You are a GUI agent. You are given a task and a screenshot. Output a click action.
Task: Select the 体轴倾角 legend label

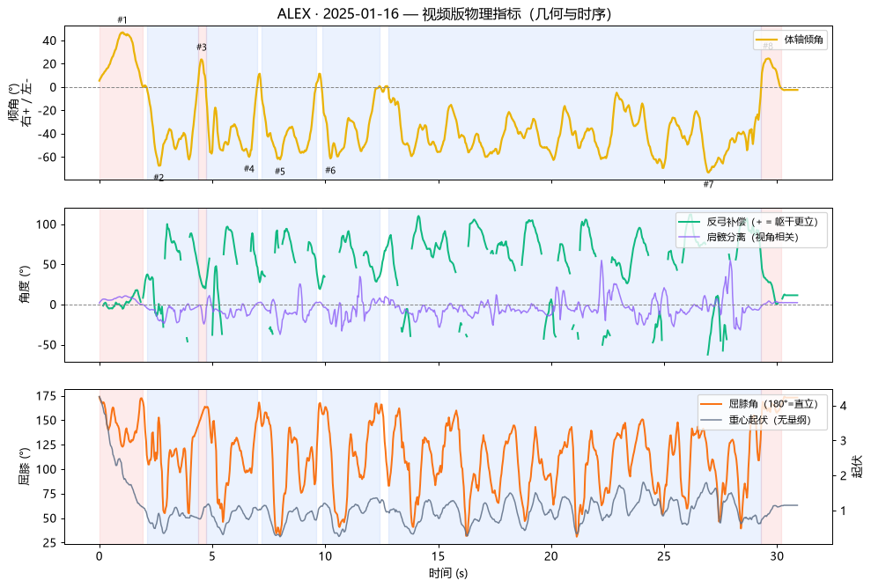[x=803, y=40]
